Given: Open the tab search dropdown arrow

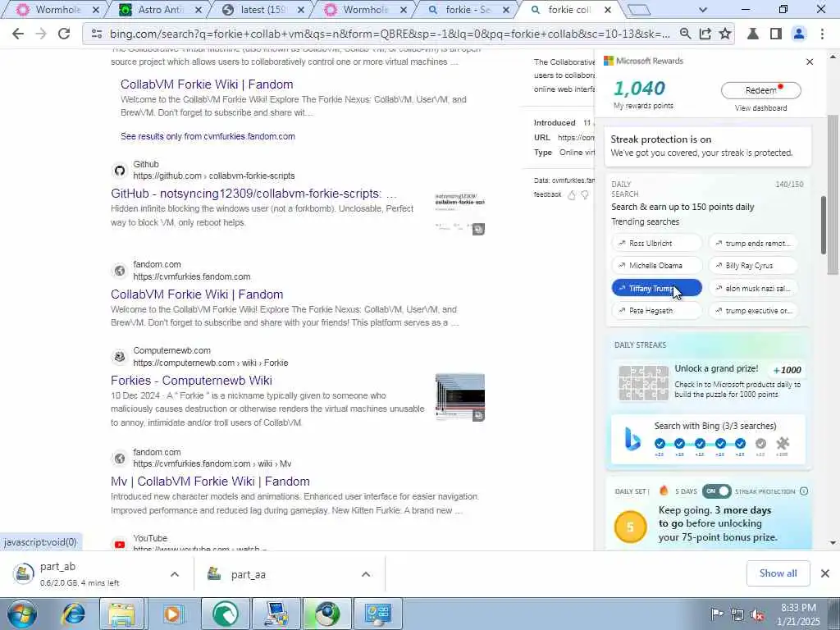Looking at the screenshot, I should coord(703,10).
